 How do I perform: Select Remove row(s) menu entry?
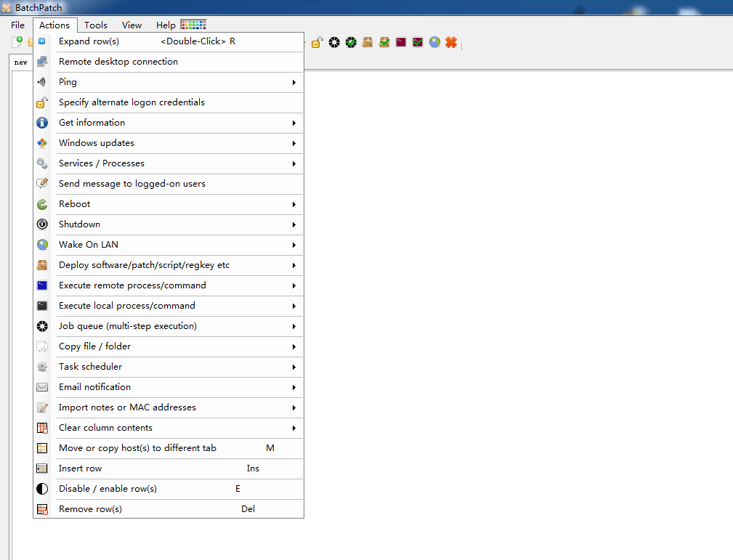click(x=90, y=509)
